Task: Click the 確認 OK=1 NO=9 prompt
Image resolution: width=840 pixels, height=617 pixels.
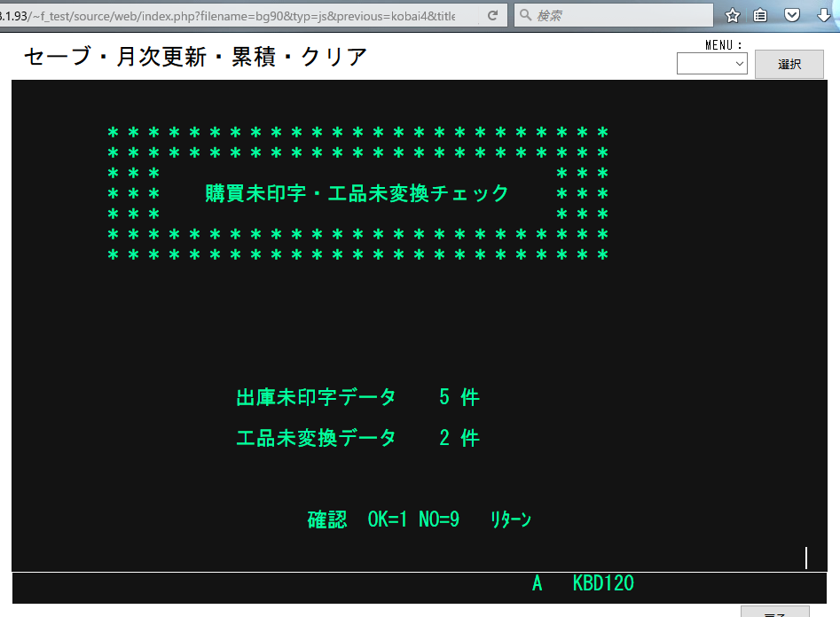Action: [x=383, y=519]
